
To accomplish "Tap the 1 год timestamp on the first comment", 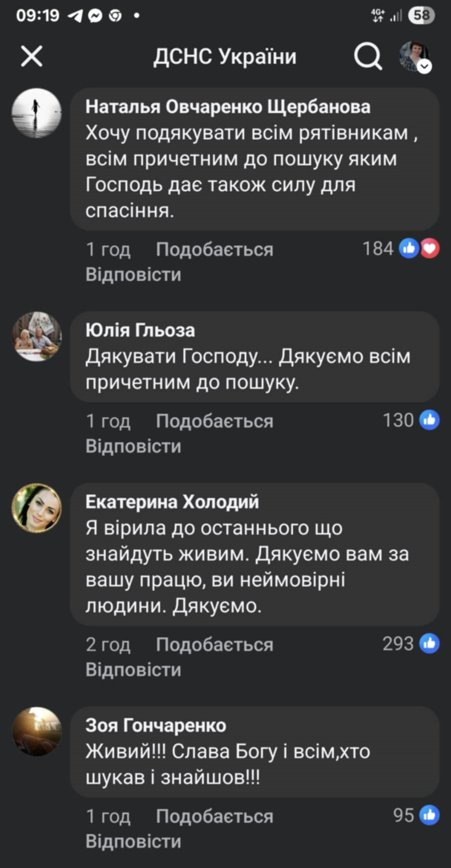I will point(108,249).
